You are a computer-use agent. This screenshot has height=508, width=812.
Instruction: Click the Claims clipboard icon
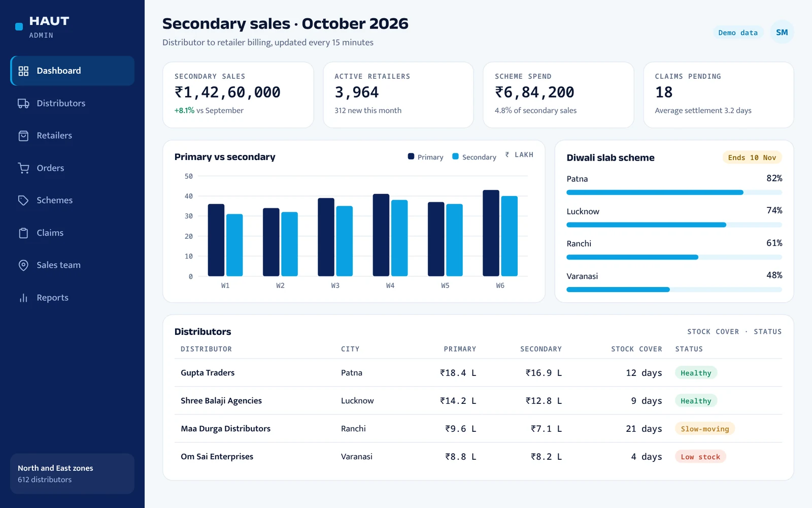tap(23, 233)
